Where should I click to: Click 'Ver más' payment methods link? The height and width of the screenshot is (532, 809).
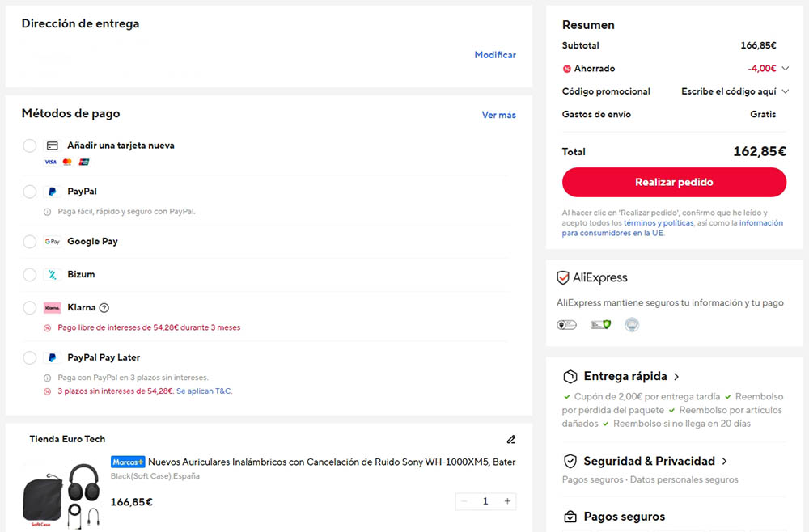point(498,115)
